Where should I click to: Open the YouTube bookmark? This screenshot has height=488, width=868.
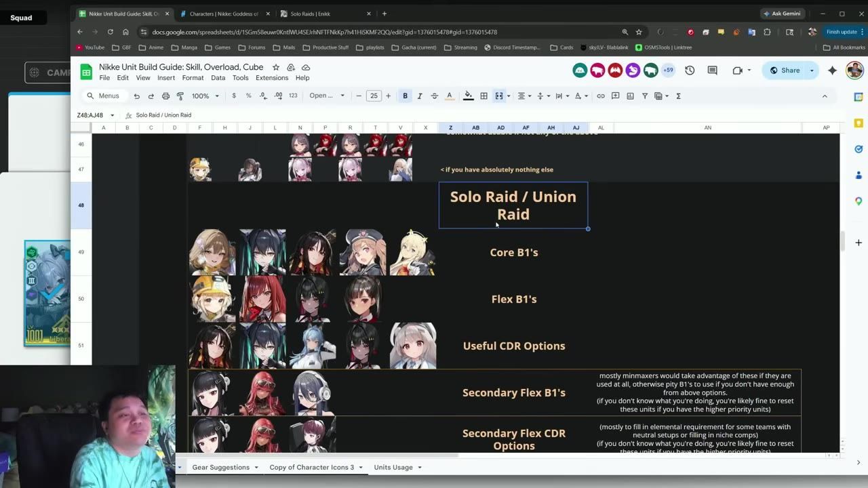coord(90,47)
